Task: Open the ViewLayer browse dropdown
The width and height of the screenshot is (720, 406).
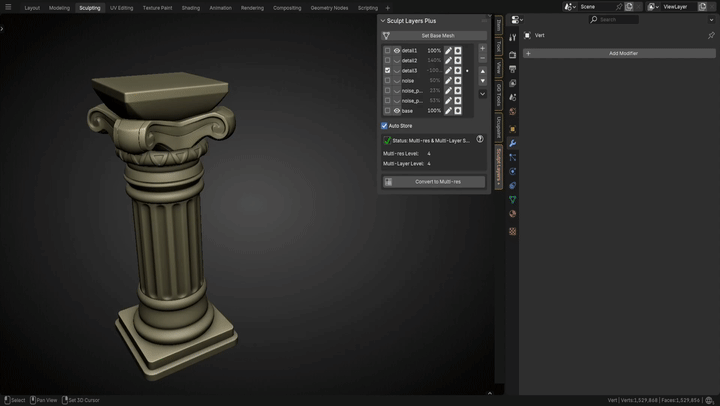Action: [x=653, y=7]
